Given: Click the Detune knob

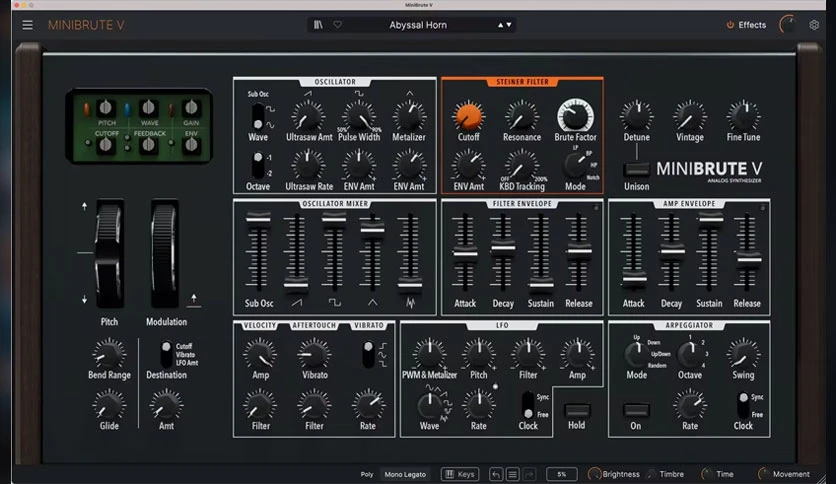Looking at the screenshot, I should pyautogui.click(x=636, y=116).
